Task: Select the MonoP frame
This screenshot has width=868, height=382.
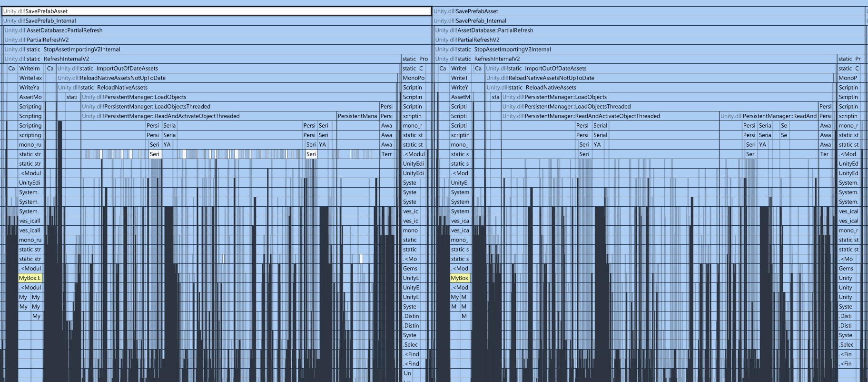Action: pyautogui.click(x=848, y=78)
